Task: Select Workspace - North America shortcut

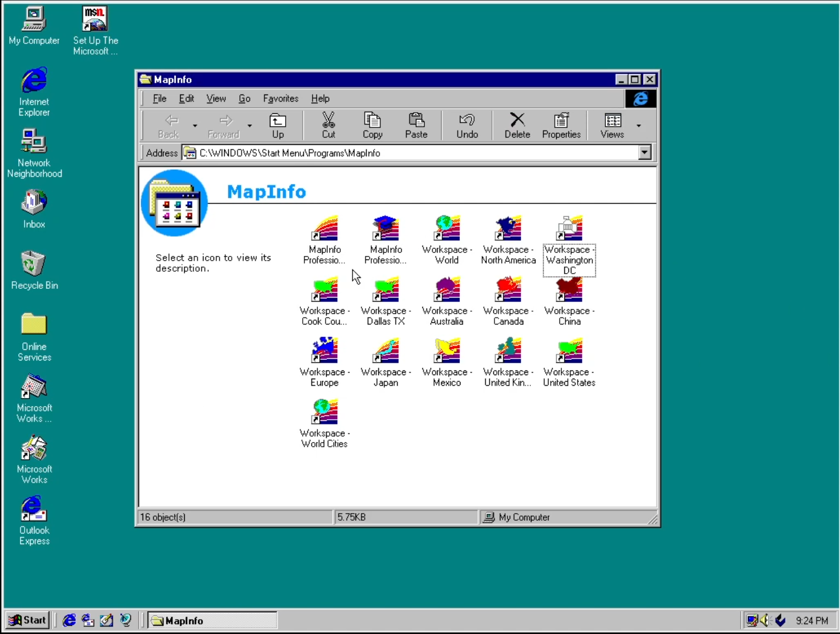Action: point(509,240)
